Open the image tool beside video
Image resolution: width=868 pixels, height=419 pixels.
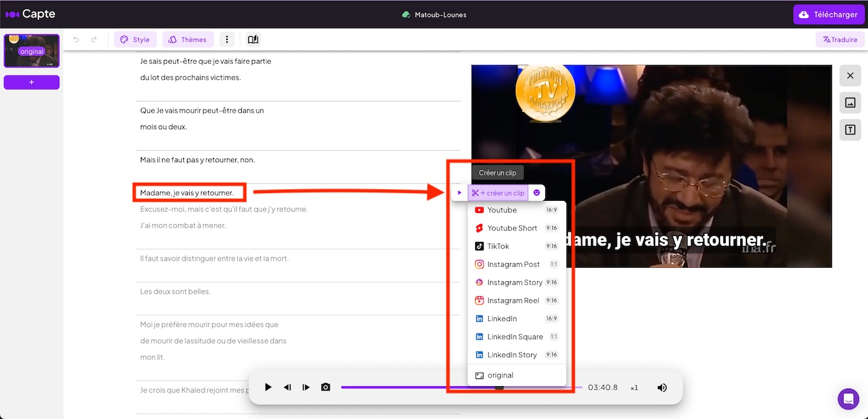(850, 103)
